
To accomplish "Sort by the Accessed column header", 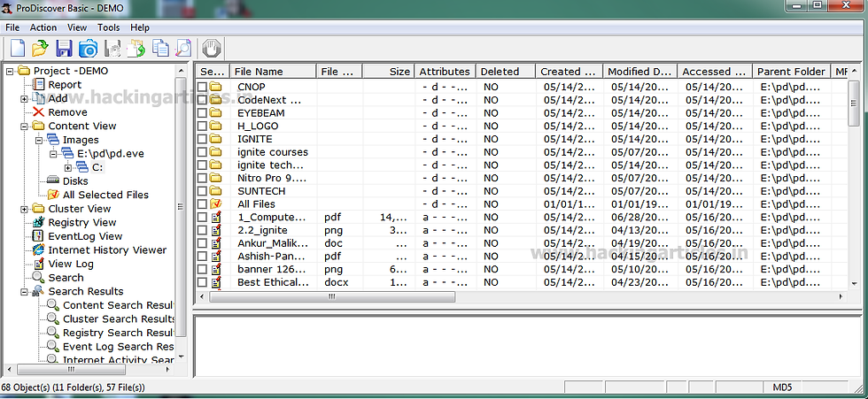I will [x=716, y=72].
